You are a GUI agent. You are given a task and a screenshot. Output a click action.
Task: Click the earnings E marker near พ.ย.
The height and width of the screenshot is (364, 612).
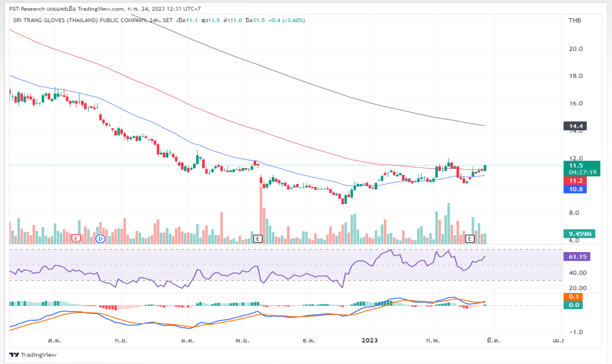[258, 239]
